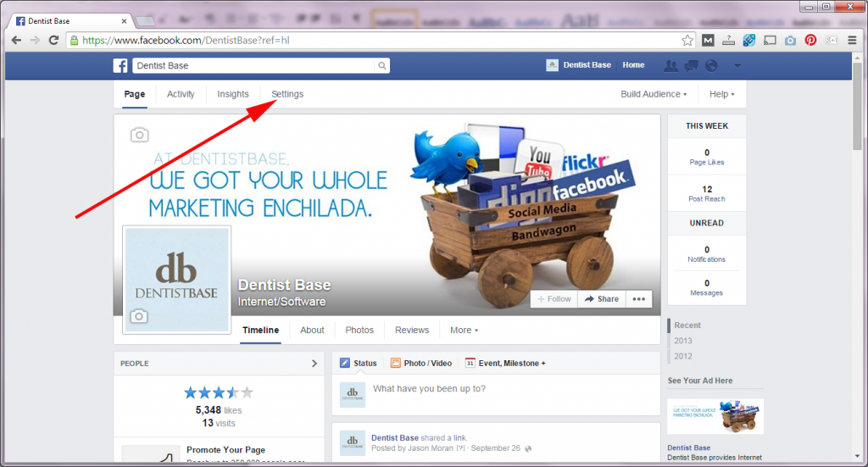868x467 pixels.
Task: Open the Settings tab
Action: point(287,94)
